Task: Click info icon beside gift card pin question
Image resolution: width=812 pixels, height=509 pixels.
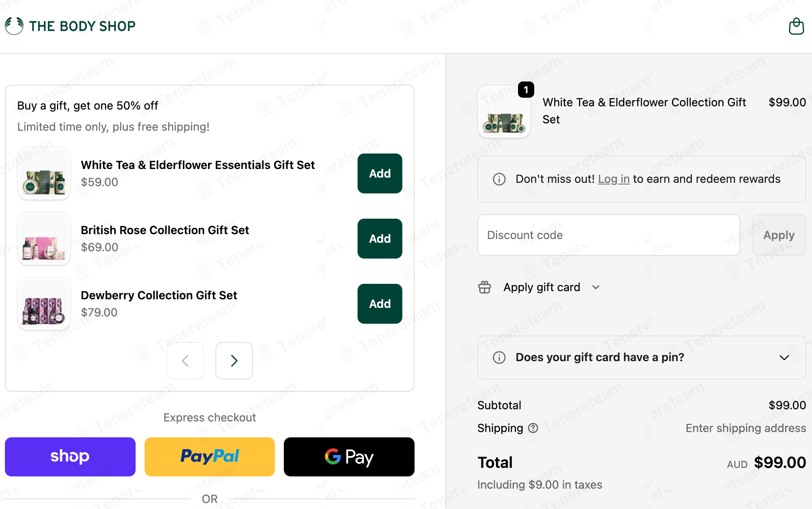Action: point(499,358)
